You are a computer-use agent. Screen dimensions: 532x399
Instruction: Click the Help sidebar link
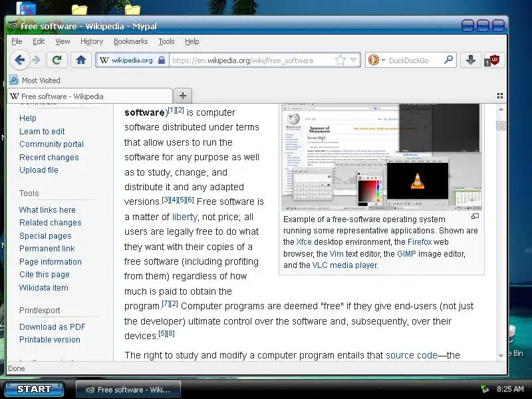(x=28, y=118)
